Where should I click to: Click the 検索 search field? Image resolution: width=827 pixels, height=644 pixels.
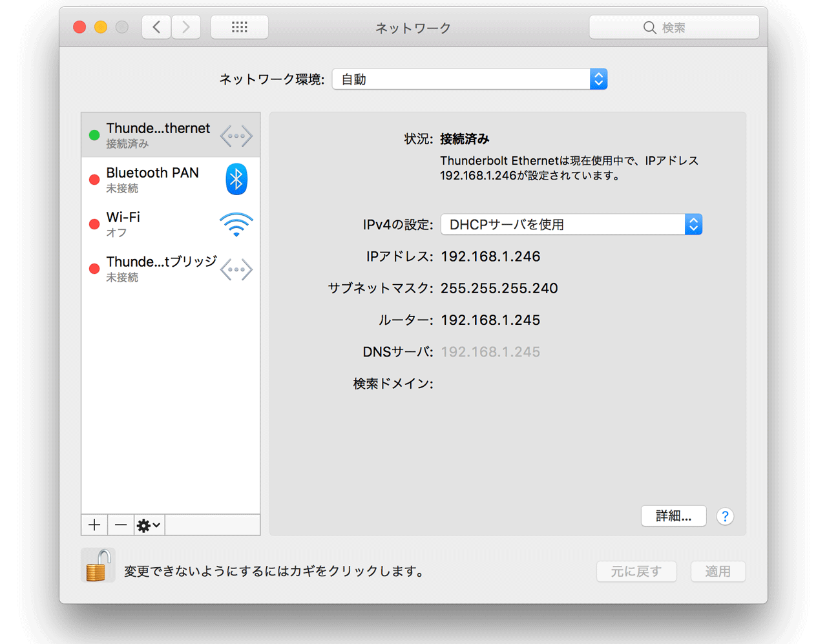click(674, 27)
